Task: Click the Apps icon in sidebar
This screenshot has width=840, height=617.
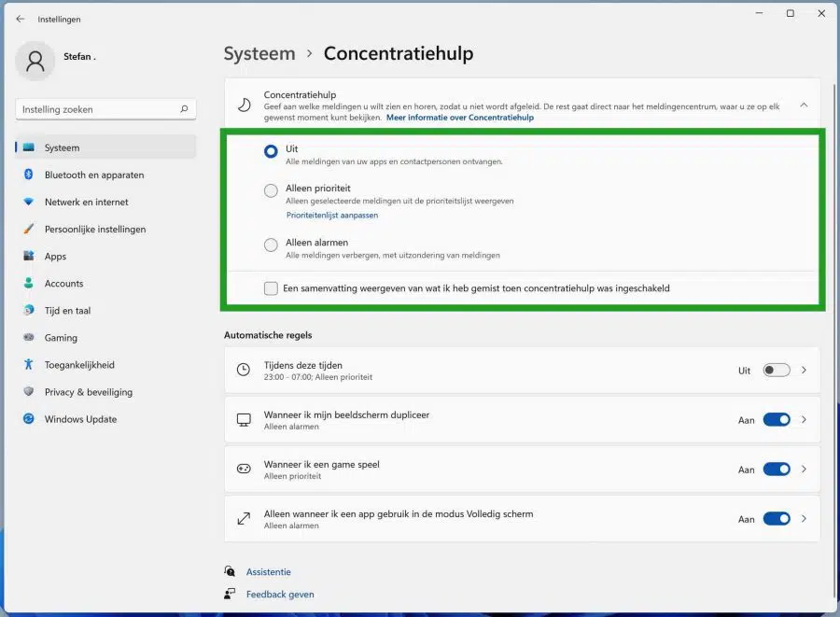Action: [29, 256]
